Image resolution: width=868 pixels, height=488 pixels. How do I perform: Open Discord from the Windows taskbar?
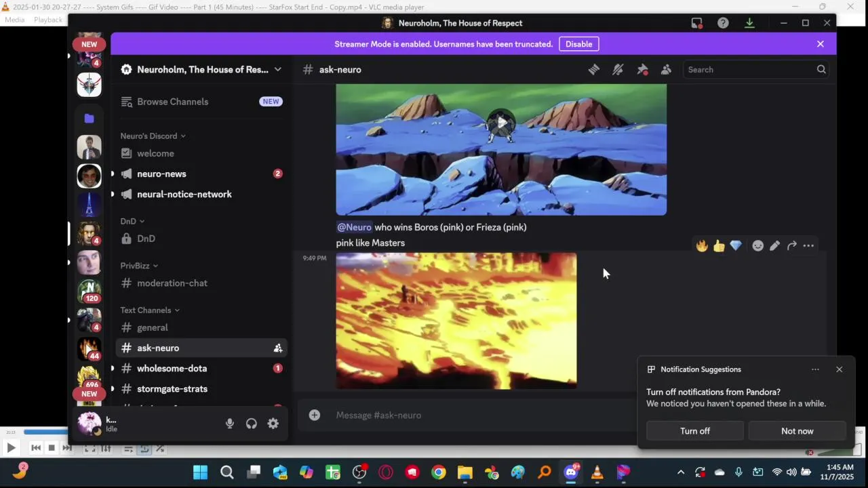point(571,472)
